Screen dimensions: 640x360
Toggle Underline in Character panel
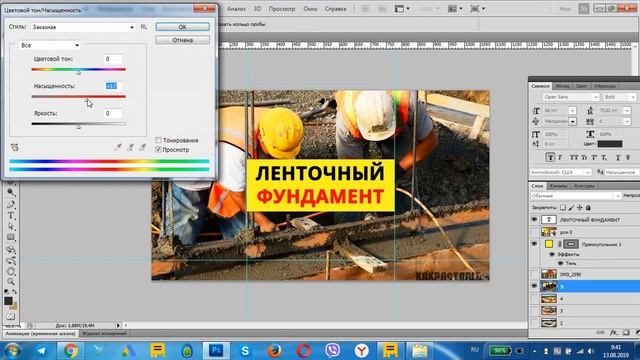coord(618,158)
